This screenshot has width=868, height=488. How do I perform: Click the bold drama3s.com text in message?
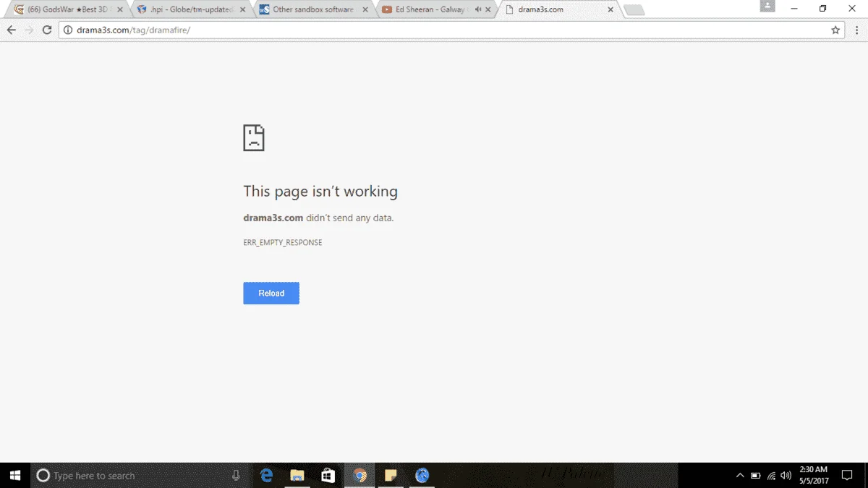(x=273, y=218)
